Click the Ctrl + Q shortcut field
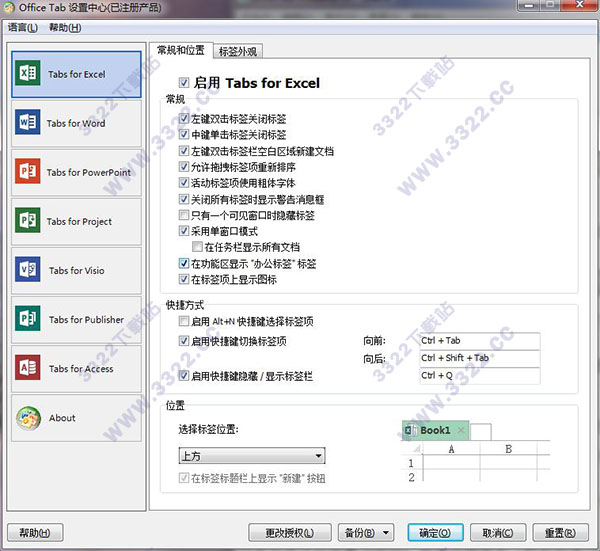 pos(480,376)
